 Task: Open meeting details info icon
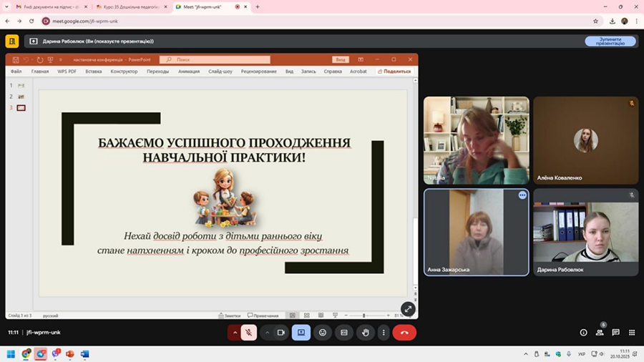click(583, 332)
